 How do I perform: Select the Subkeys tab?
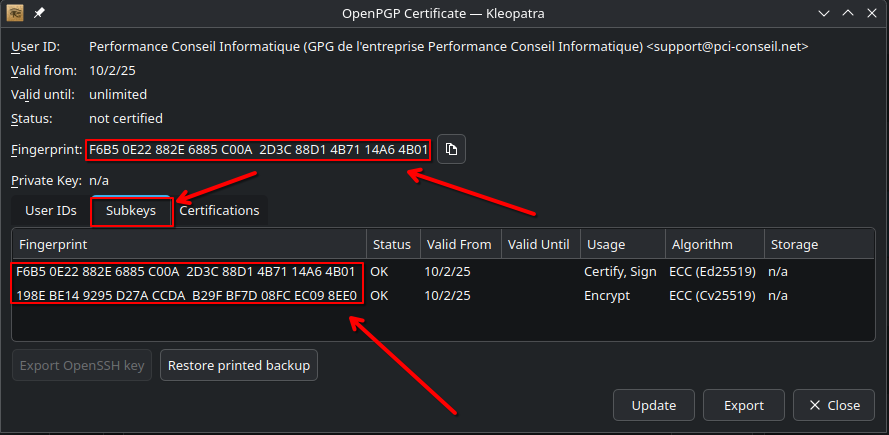tap(131, 211)
